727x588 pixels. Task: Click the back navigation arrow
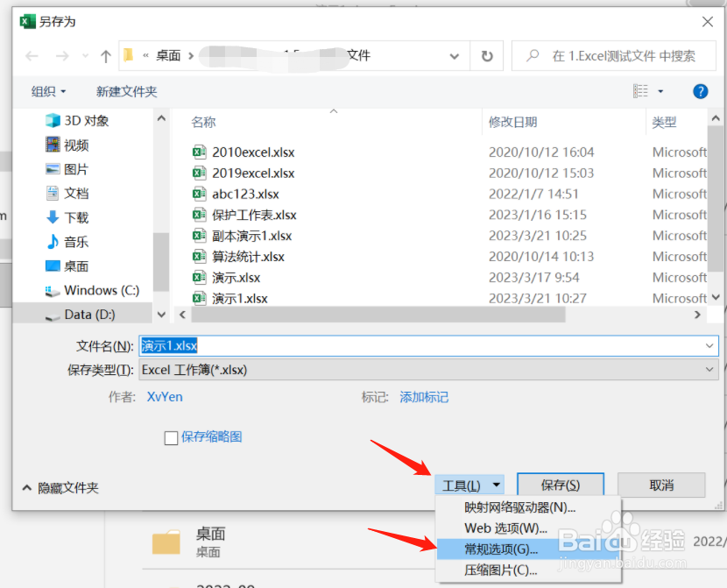click(32, 55)
